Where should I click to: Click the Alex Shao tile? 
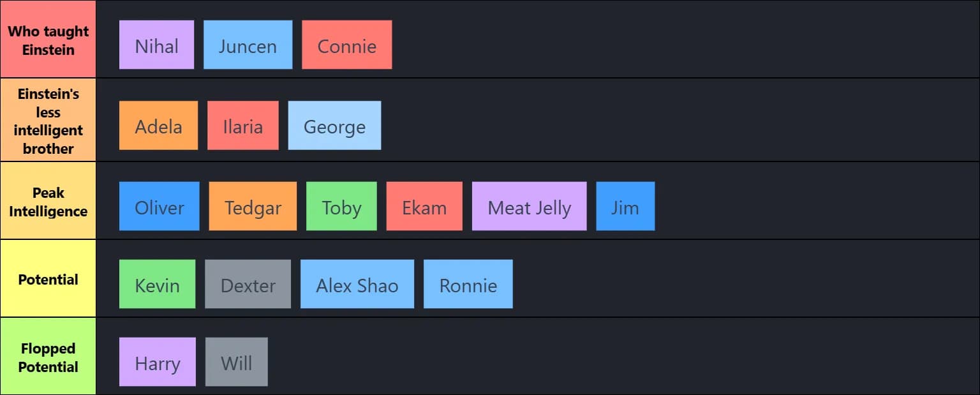[357, 284]
